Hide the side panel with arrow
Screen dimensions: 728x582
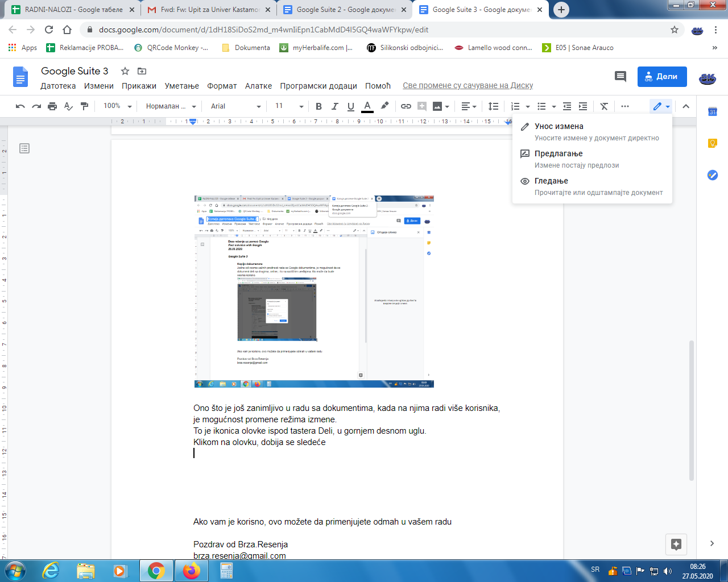point(712,543)
